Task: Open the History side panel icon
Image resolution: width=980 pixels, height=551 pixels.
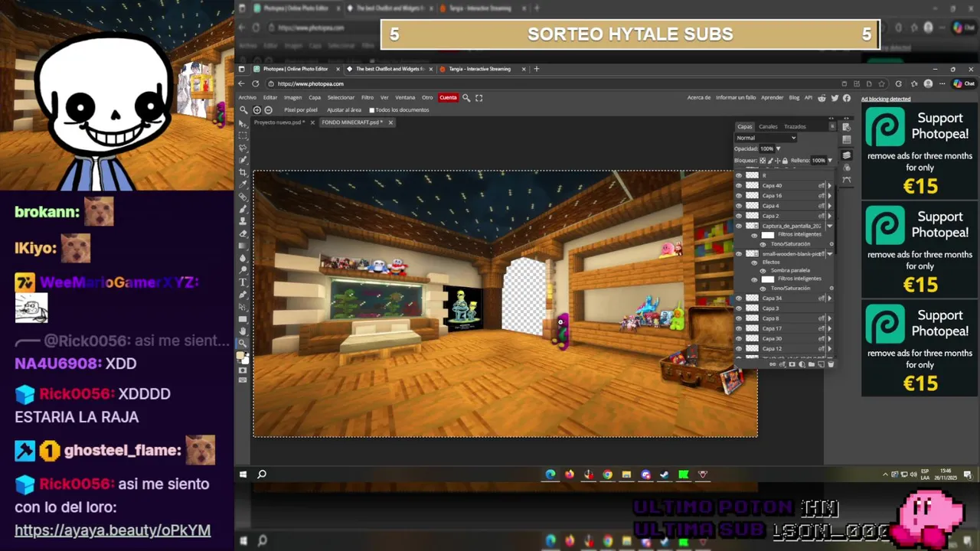Action: coord(847,127)
